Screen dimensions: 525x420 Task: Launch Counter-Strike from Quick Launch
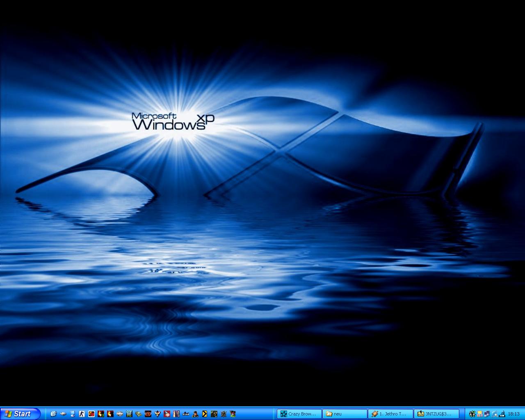[82, 414]
